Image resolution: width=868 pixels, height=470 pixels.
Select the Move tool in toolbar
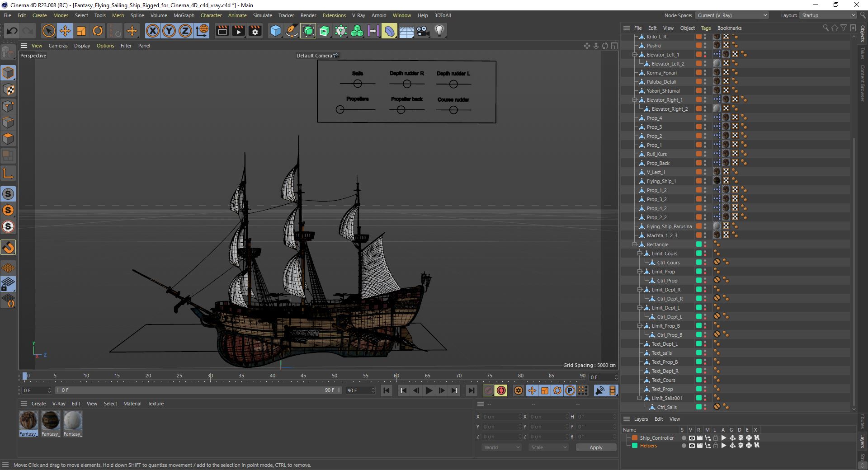click(65, 31)
